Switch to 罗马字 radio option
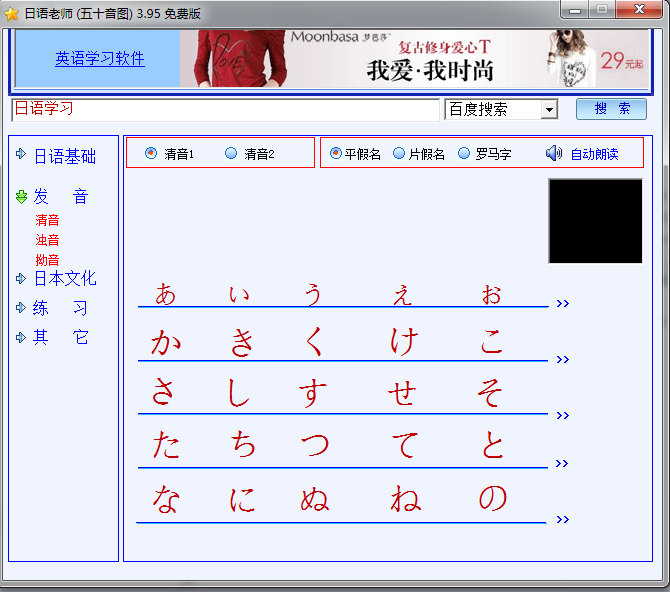 click(464, 153)
